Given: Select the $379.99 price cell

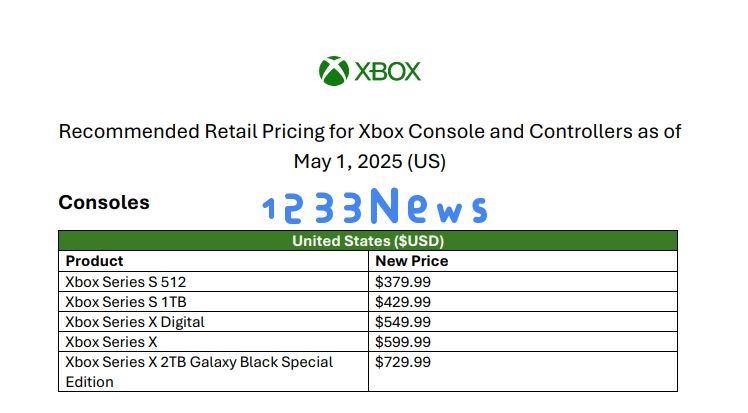Looking at the screenshot, I should click(x=523, y=282).
